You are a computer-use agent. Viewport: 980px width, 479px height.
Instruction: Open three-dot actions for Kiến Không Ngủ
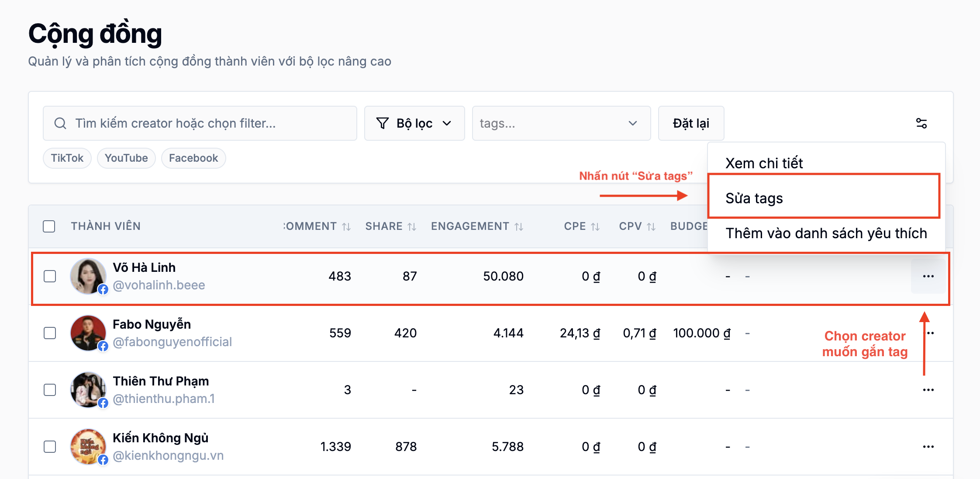pos(928,447)
